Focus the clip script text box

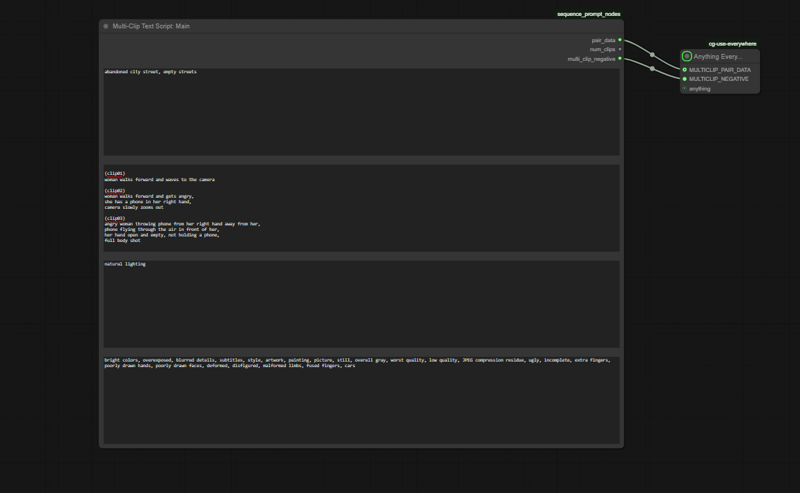pyautogui.click(x=362, y=208)
